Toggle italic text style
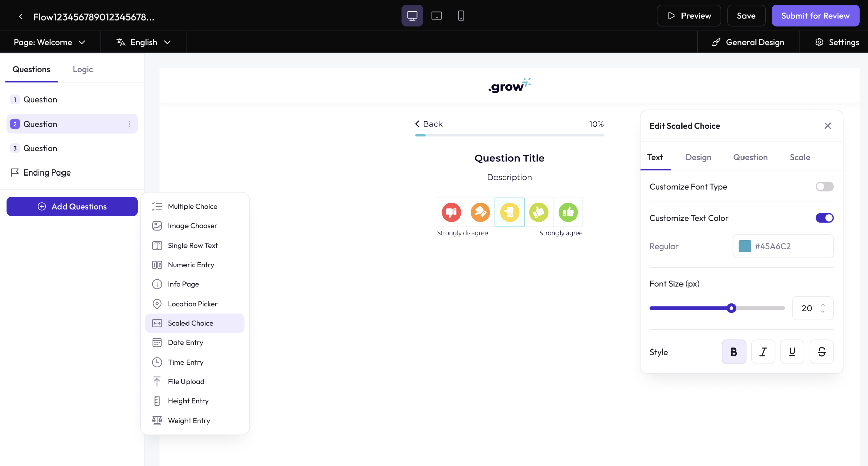This screenshot has width=868, height=466. pyautogui.click(x=763, y=352)
